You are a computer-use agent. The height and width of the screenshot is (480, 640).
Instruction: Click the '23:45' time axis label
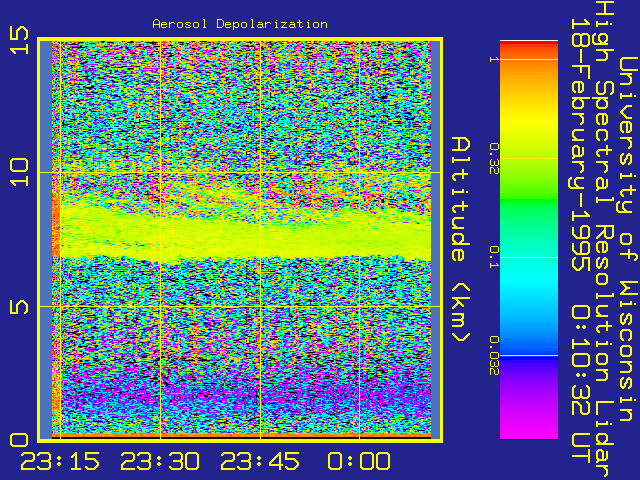coord(260,461)
